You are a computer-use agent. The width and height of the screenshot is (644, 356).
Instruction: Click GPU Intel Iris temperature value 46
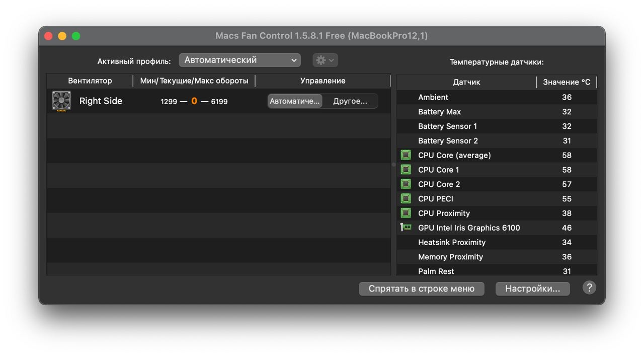(x=567, y=228)
